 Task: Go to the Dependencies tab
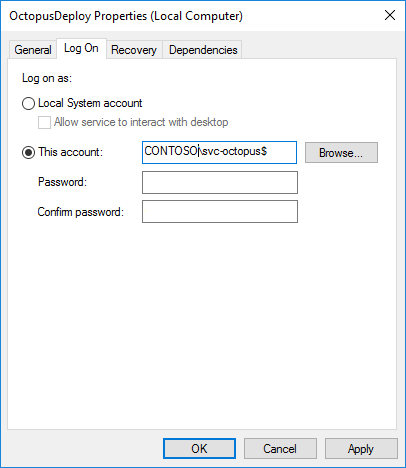click(203, 50)
